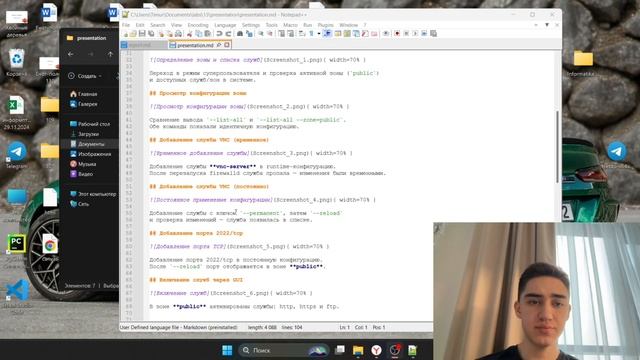Start macro recording with red dot icon
This screenshot has width=640, height=360.
(397, 33)
